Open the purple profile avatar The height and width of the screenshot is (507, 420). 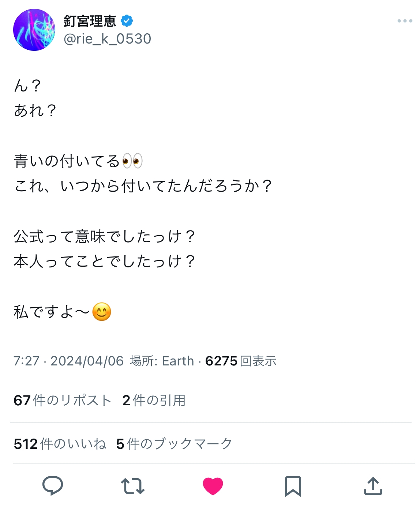pyautogui.click(x=34, y=30)
